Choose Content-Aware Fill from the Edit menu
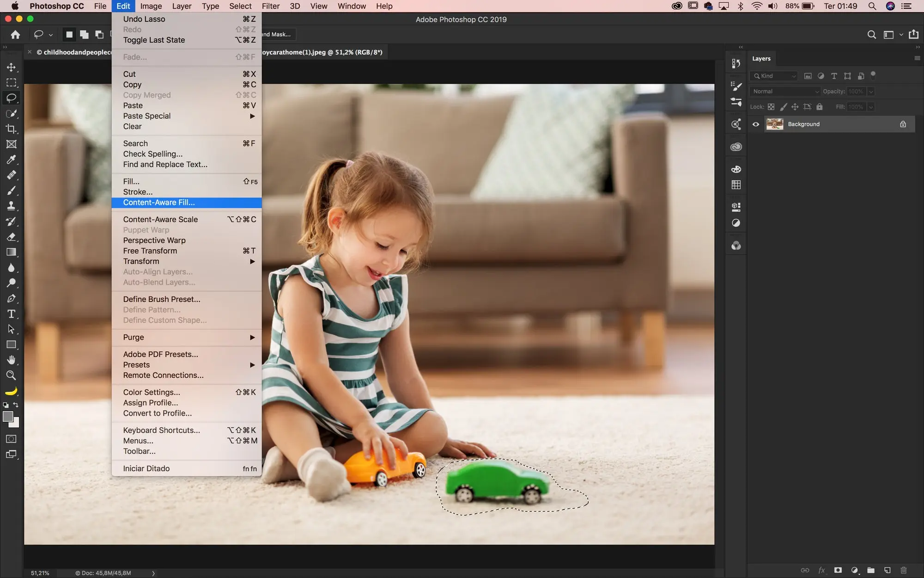 pyautogui.click(x=158, y=203)
